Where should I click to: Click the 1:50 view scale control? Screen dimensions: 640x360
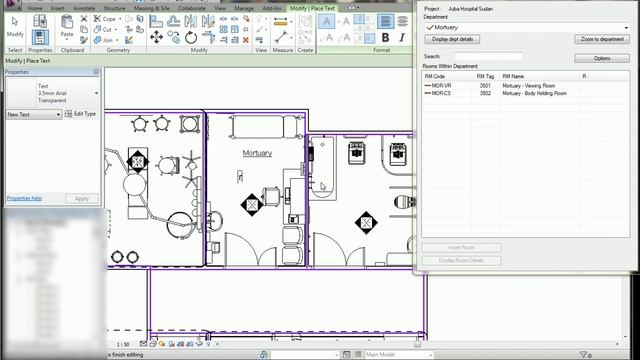123,344
